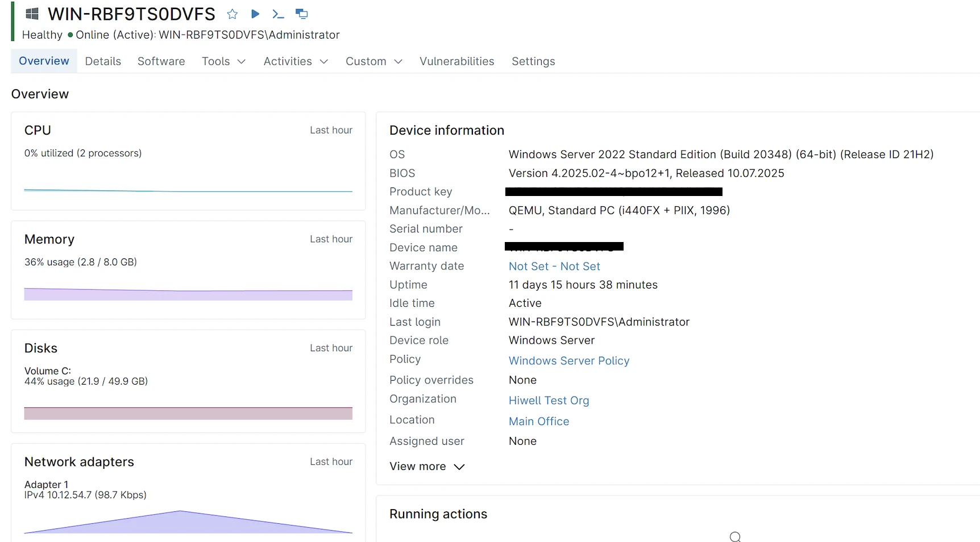Click the '44% usage (21.9 / 49.9 GB)' text
The image size is (980, 542).
coord(86,381)
